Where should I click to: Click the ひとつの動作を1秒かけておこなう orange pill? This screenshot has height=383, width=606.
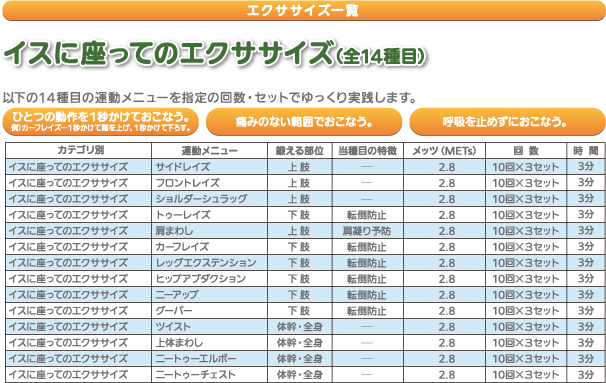point(100,122)
